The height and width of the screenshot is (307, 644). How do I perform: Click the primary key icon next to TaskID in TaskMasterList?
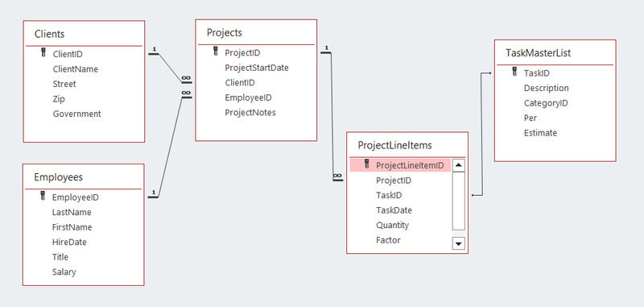pos(514,72)
